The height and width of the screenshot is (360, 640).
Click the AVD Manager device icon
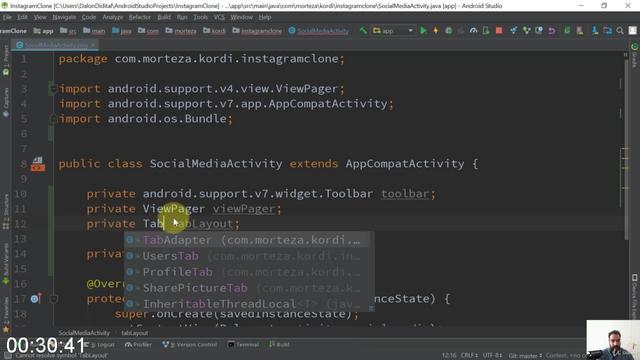click(x=580, y=31)
